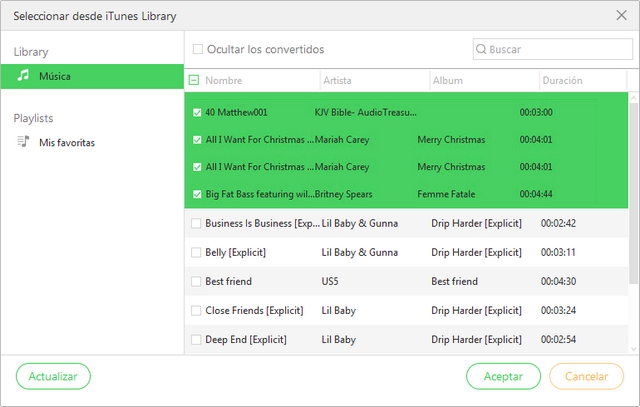Close the iTunes Library dialog
640x407 pixels.
[621, 16]
